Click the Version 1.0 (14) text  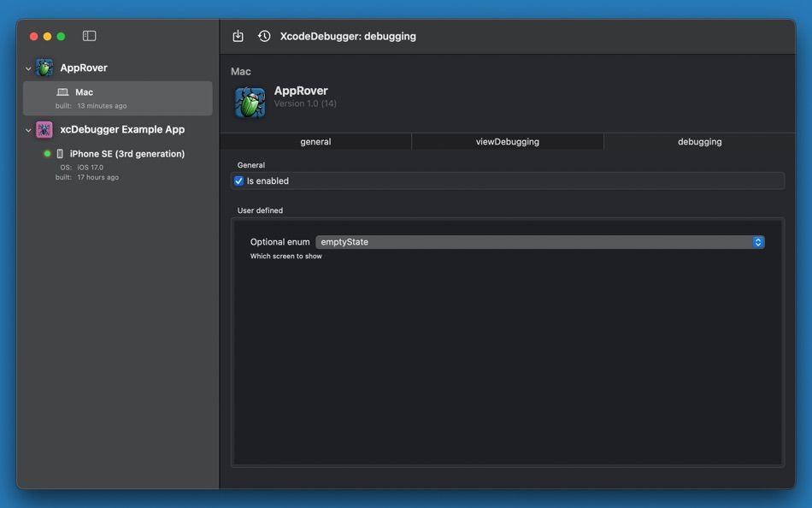coord(305,103)
